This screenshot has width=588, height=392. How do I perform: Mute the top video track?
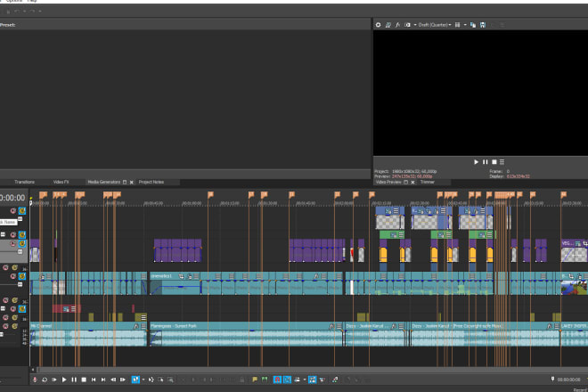[14, 211]
